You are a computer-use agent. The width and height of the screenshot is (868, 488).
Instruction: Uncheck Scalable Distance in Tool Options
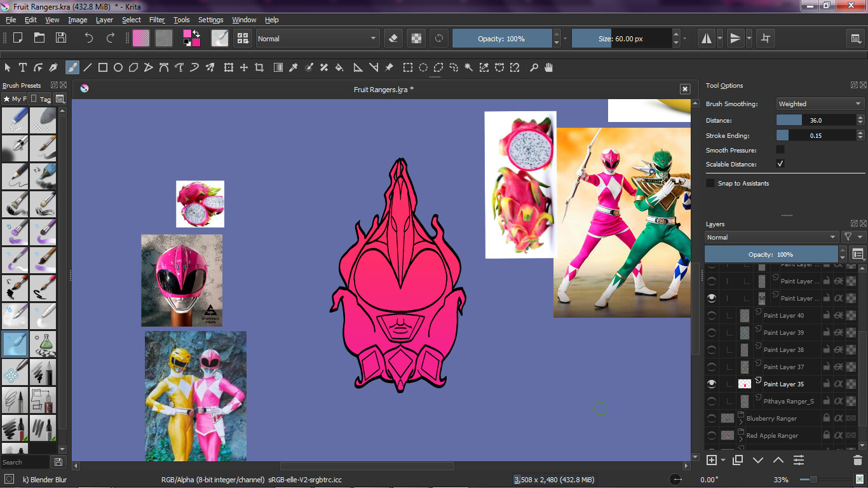coord(780,164)
